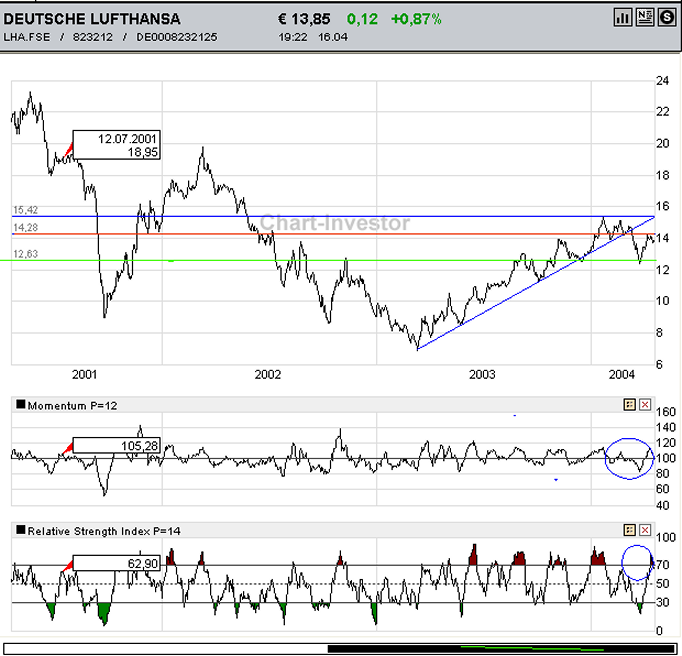Image resolution: width=682 pixels, height=656 pixels.
Task: Click the Relative Strength Index P=14 title
Action: click(104, 531)
